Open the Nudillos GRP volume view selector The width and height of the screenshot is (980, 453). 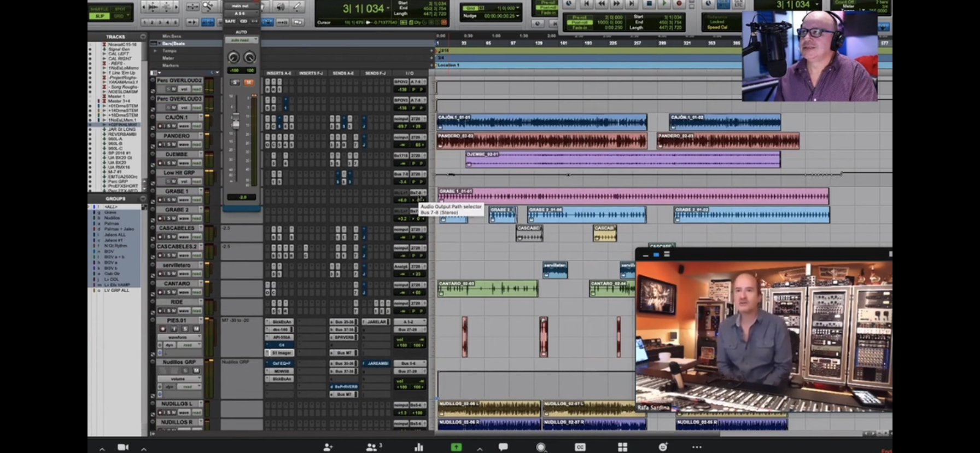click(x=179, y=379)
